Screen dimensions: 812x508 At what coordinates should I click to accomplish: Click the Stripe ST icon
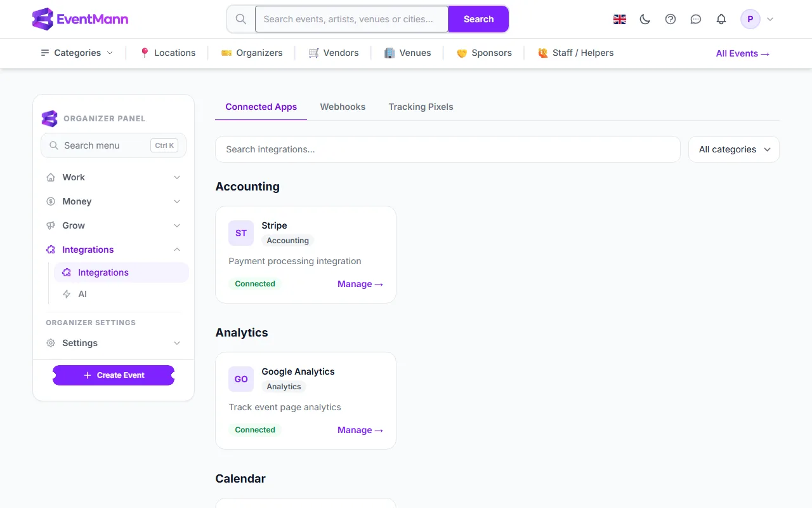coord(241,233)
